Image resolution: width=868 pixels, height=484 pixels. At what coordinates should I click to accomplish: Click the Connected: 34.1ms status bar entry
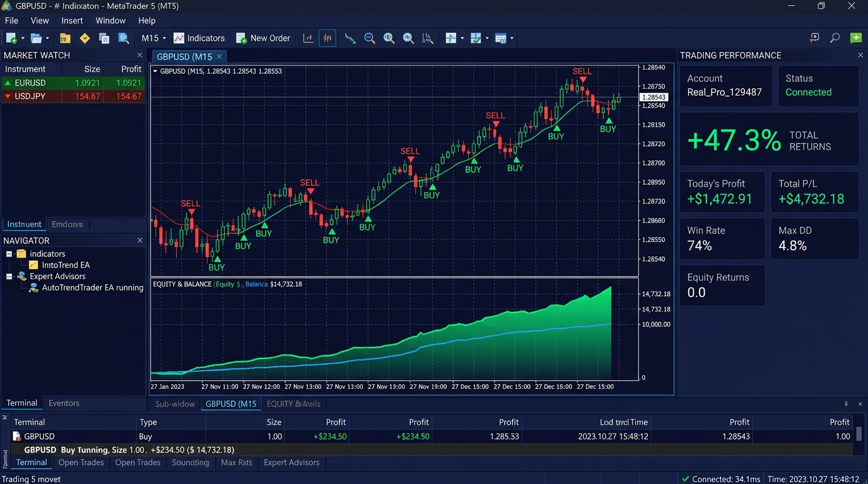pyautogui.click(x=720, y=479)
